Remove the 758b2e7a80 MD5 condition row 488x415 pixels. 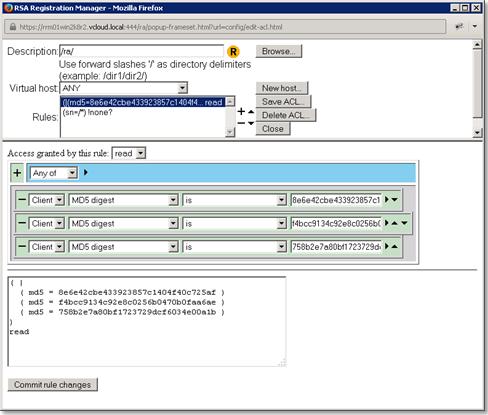coord(22,246)
